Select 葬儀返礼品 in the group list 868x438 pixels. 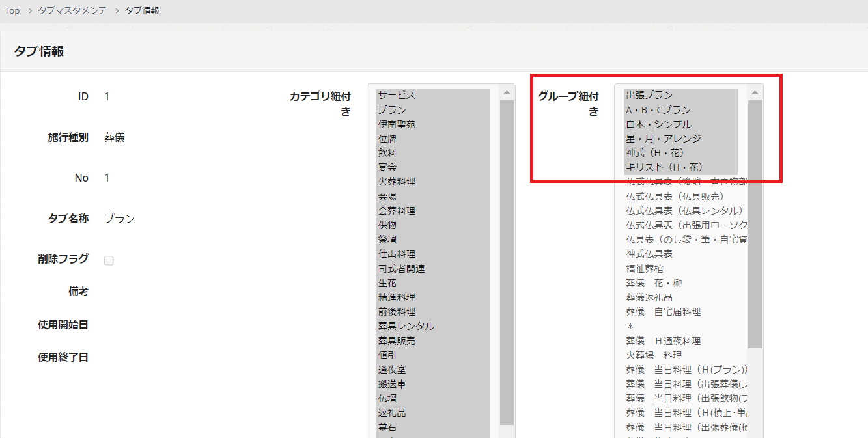649,297
